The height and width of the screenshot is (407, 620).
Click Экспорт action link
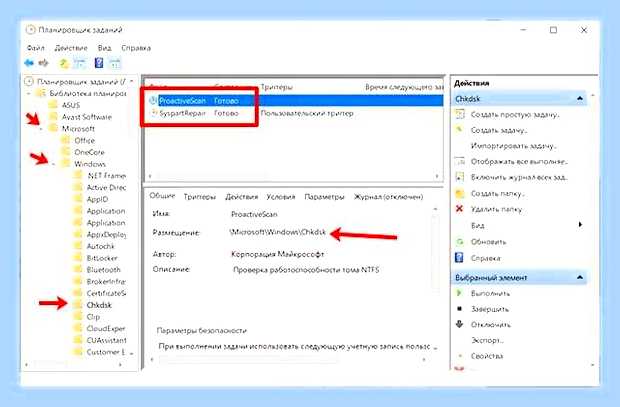point(488,340)
